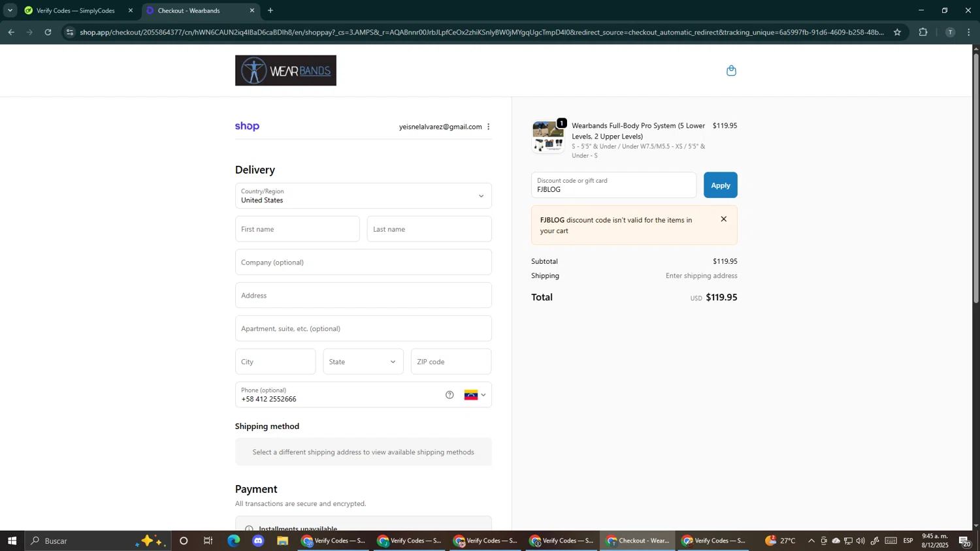Launch Microsoft Edge from the taskbar
The width and height of the screenshot is (980, 551).
tap(233, 541)
